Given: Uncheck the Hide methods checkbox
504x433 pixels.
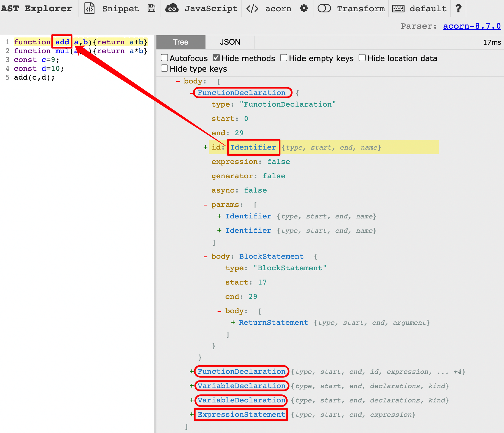Looking at the screenshot, I should 216,58.
